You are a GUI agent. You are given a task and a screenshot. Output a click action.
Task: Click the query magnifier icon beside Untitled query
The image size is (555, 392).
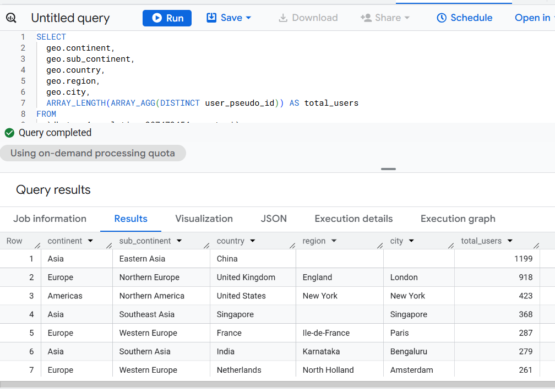click(11, 18)
